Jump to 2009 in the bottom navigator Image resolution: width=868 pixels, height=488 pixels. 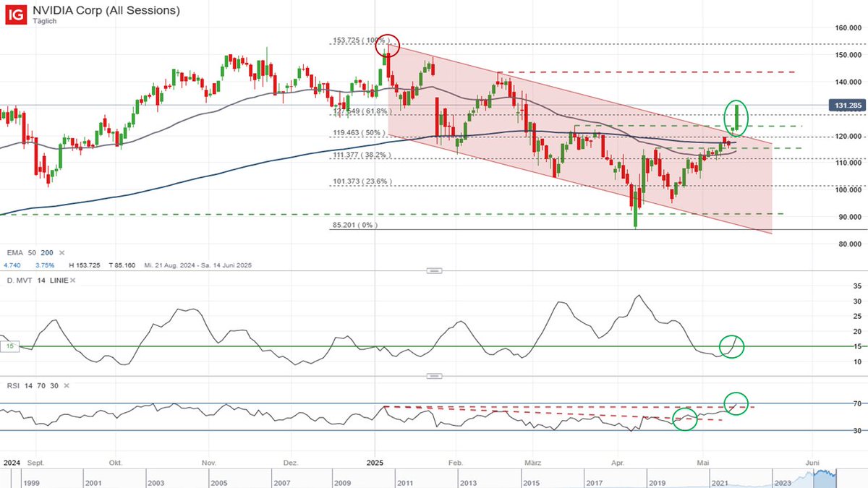tap(342, 481)
